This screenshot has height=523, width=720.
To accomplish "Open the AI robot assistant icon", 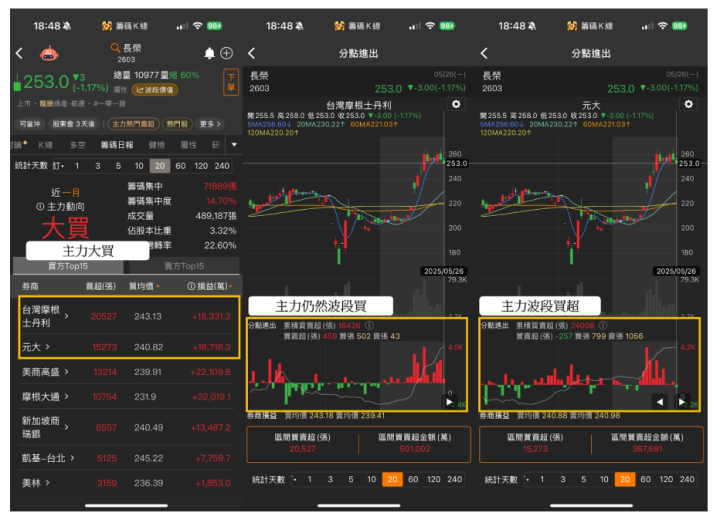I will pyautogui.click(x=49, y=54).
